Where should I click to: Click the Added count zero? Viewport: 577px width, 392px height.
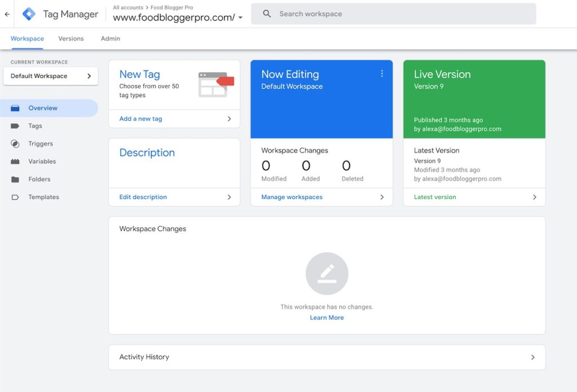pyautogui.click(x=306, y=166)
